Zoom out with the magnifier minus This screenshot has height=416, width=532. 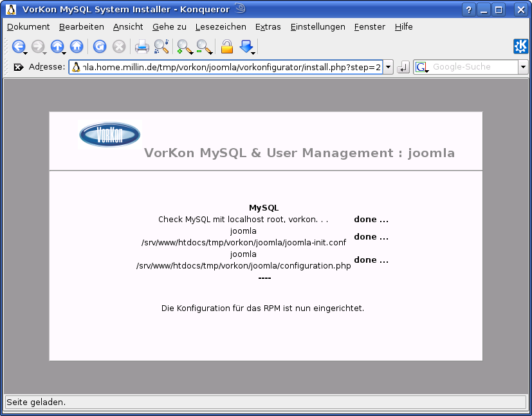[x=204, y=46]
